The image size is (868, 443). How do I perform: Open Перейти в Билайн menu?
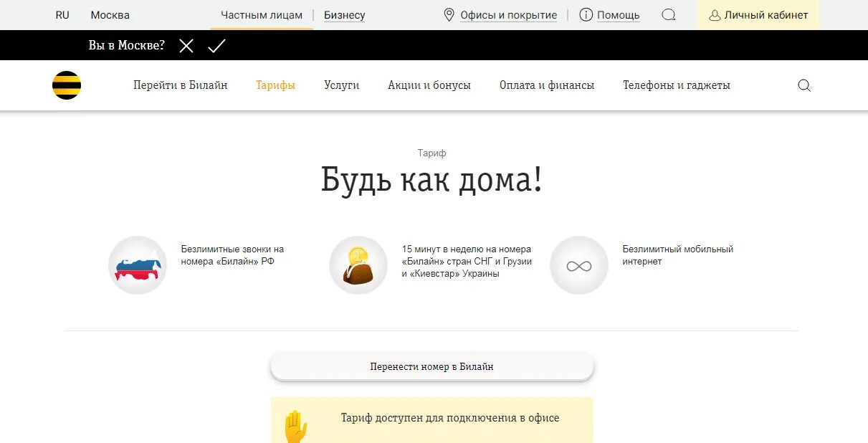[x=181, y=85]
